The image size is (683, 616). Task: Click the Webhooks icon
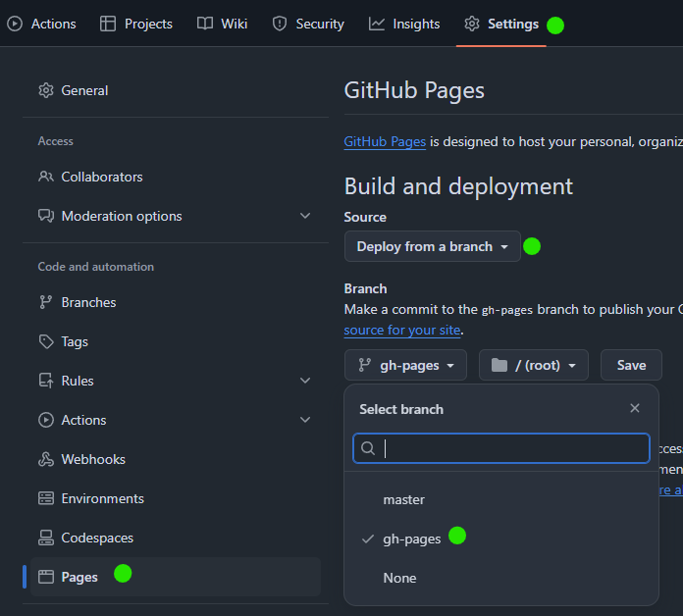coord(46,459)
